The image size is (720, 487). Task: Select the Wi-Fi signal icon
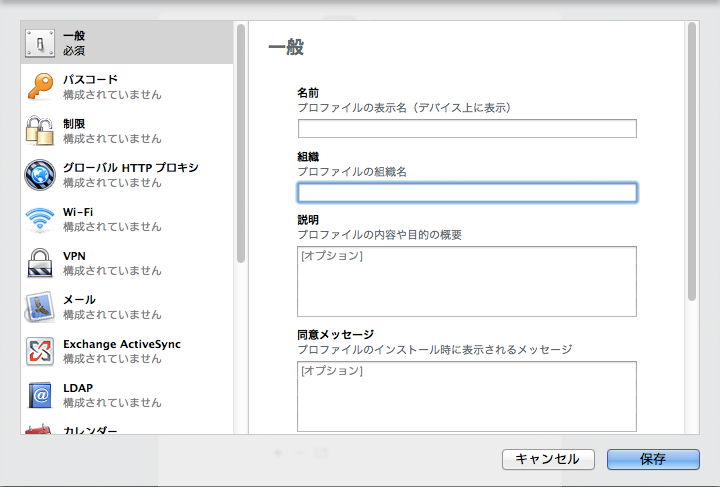[x=40, y=218]
